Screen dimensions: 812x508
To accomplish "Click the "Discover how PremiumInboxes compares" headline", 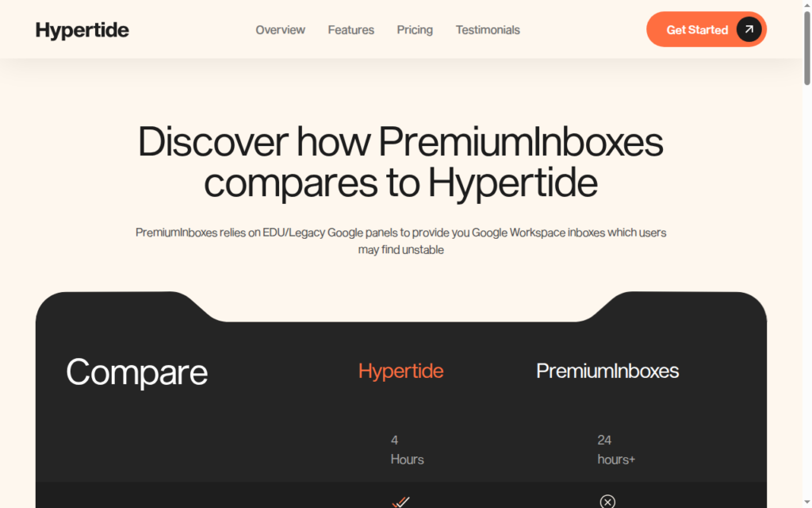I will click(x=400, y=162).
